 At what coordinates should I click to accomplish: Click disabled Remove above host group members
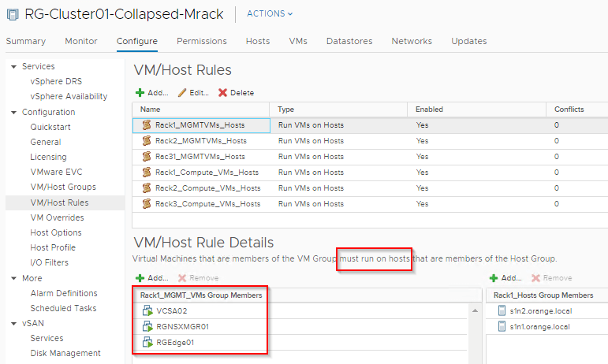(552, 278)
